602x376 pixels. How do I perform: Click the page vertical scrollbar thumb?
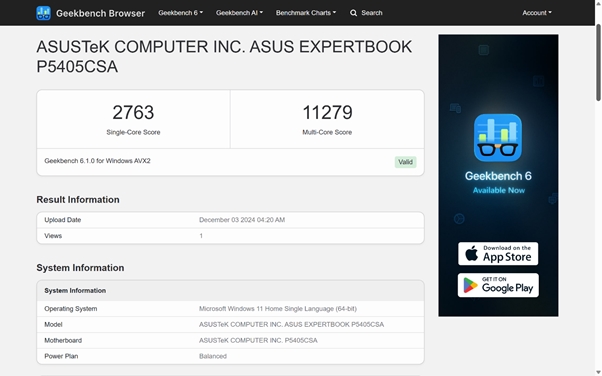point(598,62)
